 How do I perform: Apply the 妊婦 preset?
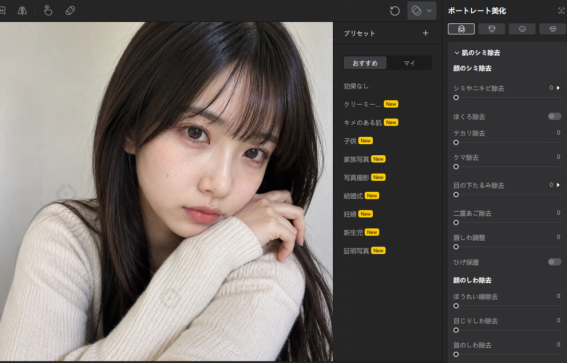pos(358,214)
